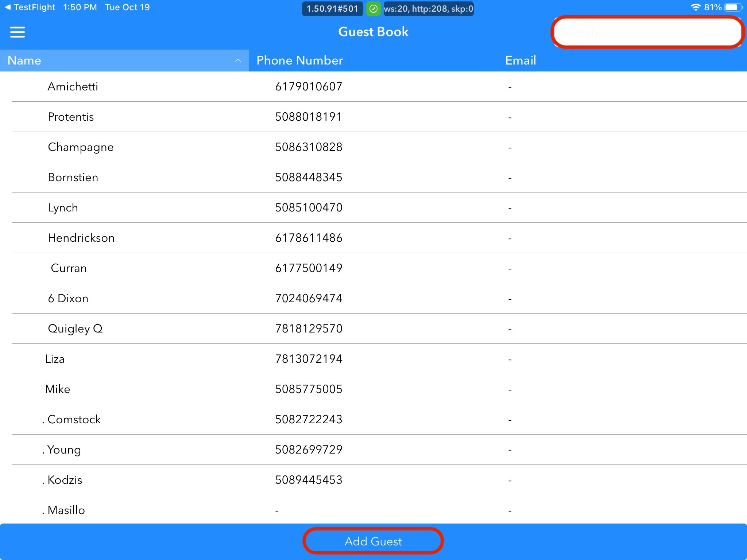Select the . Masillo row
This screenshot has width=747, height=560.
tap(64, 510)
